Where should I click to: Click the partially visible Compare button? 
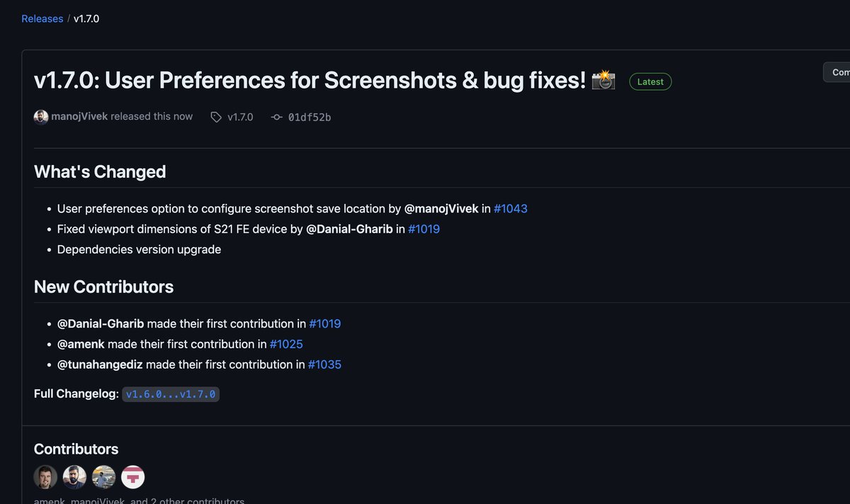[x=837, y=72]
